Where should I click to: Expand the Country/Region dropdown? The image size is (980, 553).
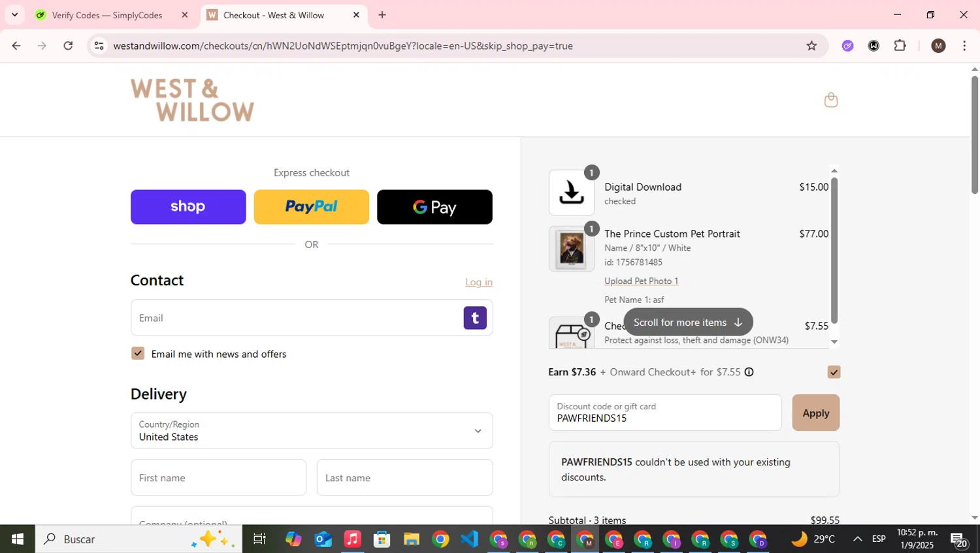coord(312,431)
